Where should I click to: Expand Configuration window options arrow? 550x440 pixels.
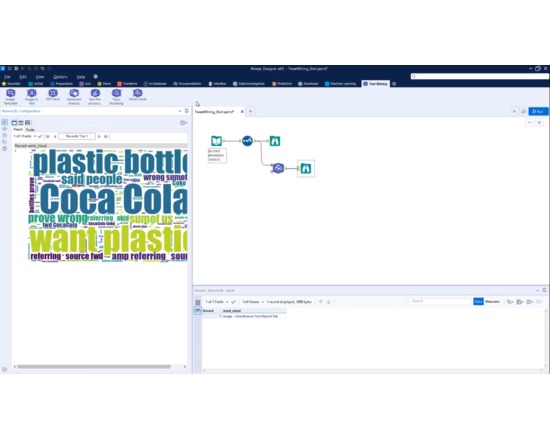tap(180, 111)
